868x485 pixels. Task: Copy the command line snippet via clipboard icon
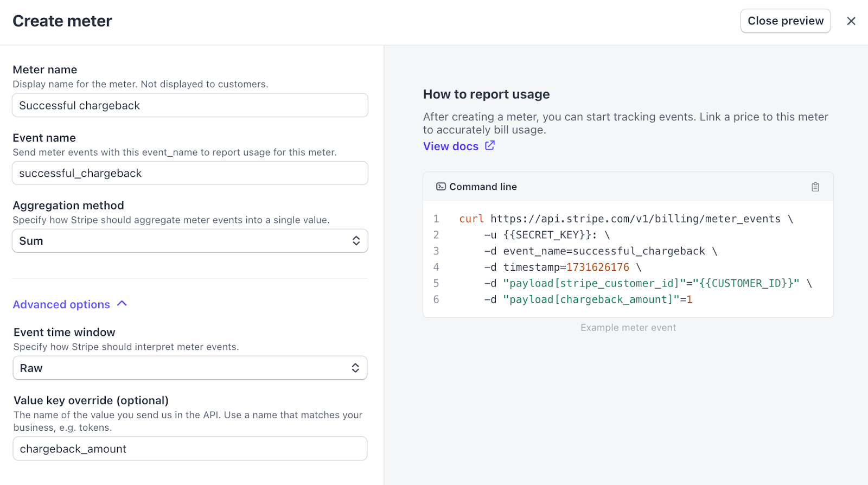pos(815,187)
